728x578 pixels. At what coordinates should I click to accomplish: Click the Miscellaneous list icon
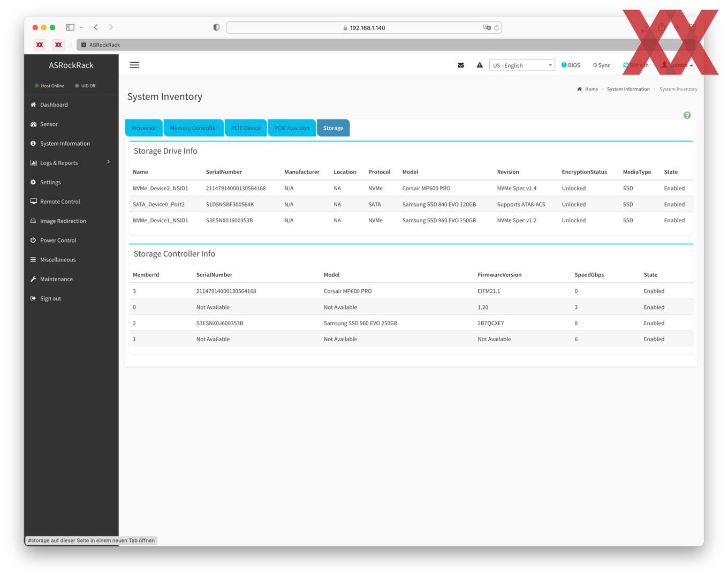click(33, 260)
